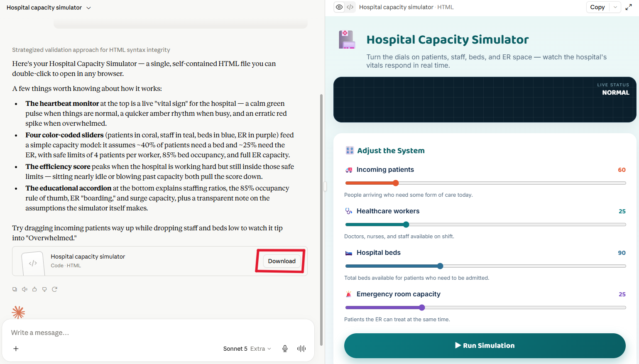Click 'The efficiency score' bold text
The width and height of the screenshot is (639, 364).
tap(58, 166)
